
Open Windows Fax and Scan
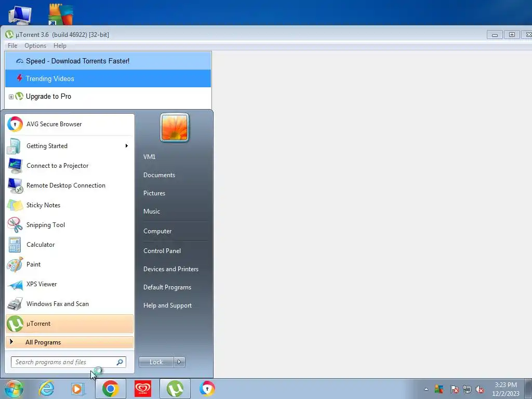70,303
